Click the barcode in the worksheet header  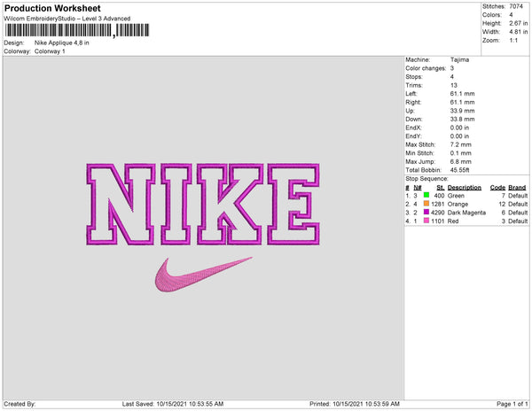77,30
